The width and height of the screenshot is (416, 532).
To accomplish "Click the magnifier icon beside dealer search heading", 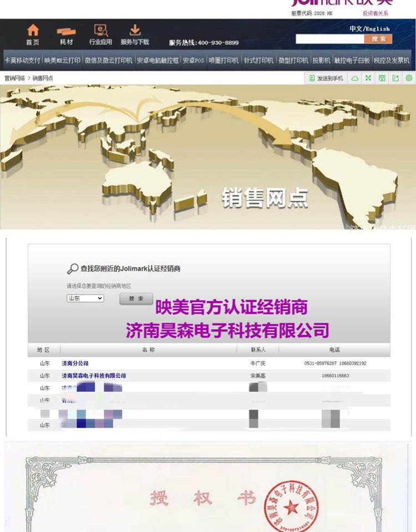I will [x=72, y=269].
